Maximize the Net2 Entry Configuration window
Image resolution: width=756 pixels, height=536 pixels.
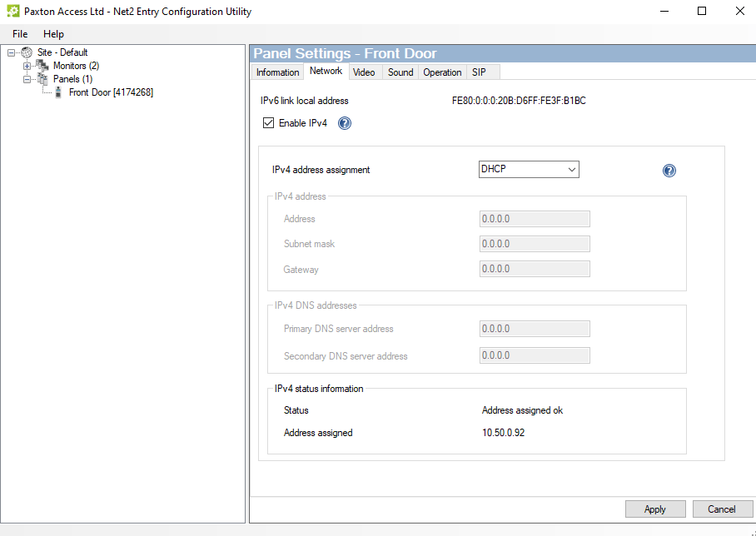702,11
